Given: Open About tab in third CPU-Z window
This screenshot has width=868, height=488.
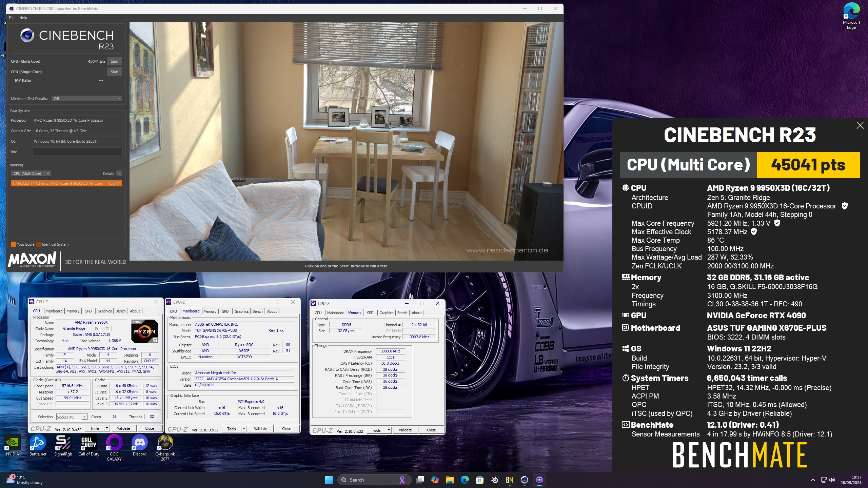Looking at the screenshot, I should click(417, 313).
